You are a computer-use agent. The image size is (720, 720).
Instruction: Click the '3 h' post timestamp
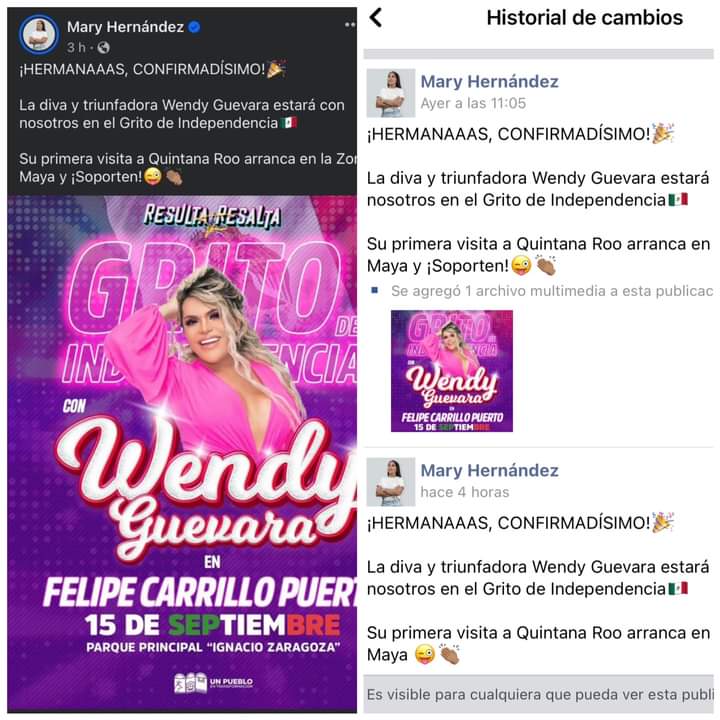76,47
